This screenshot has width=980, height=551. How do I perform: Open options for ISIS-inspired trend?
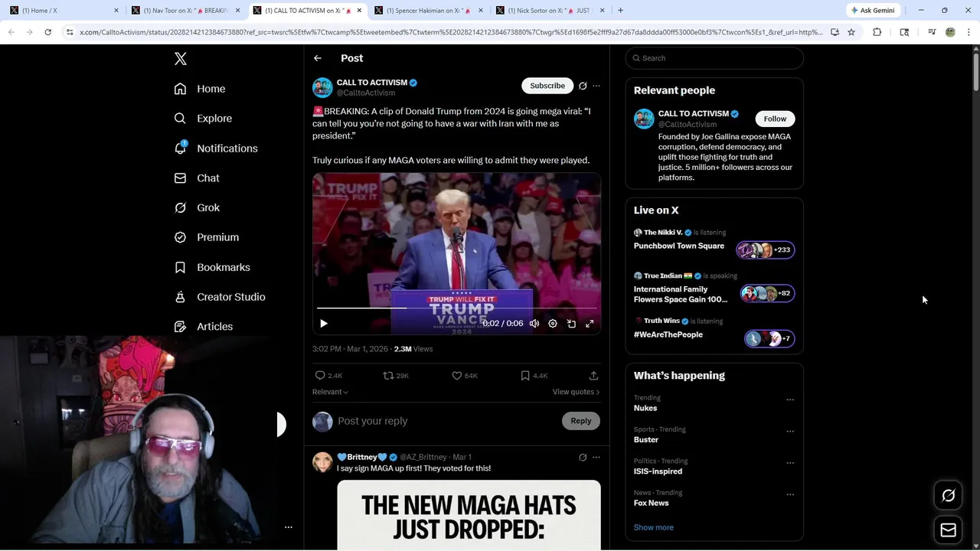(790, 463)
